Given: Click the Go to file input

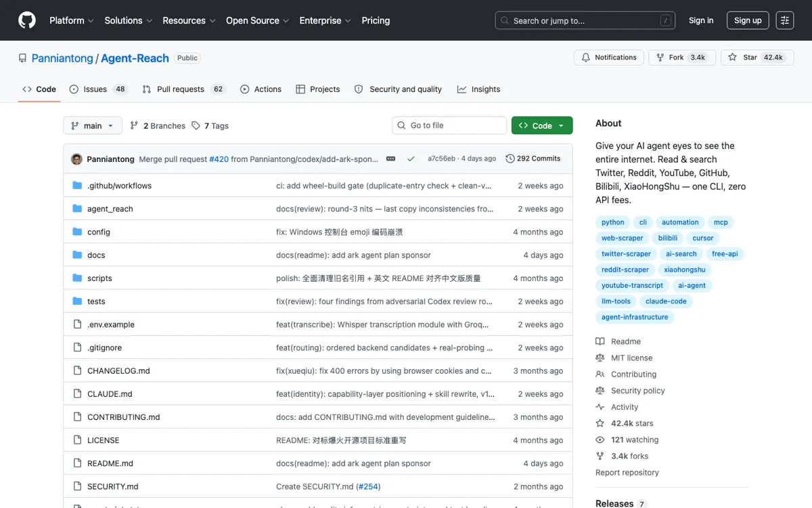Looking at the screenshot, I should [449, 125].
